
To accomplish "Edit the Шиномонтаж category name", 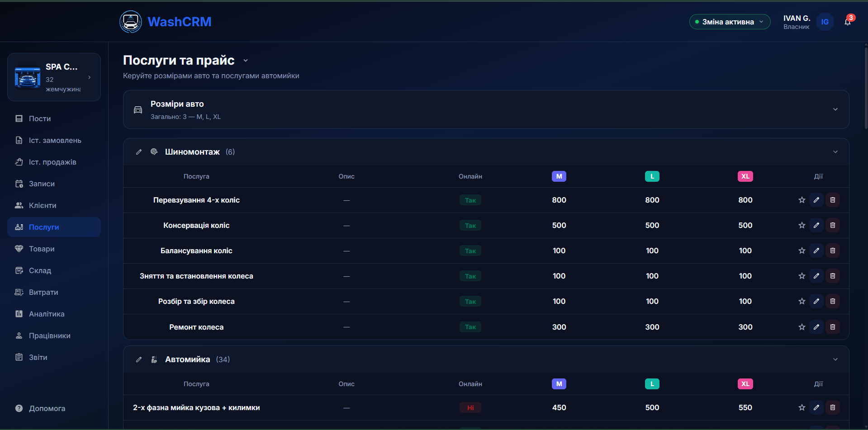I will coord(139,152).
